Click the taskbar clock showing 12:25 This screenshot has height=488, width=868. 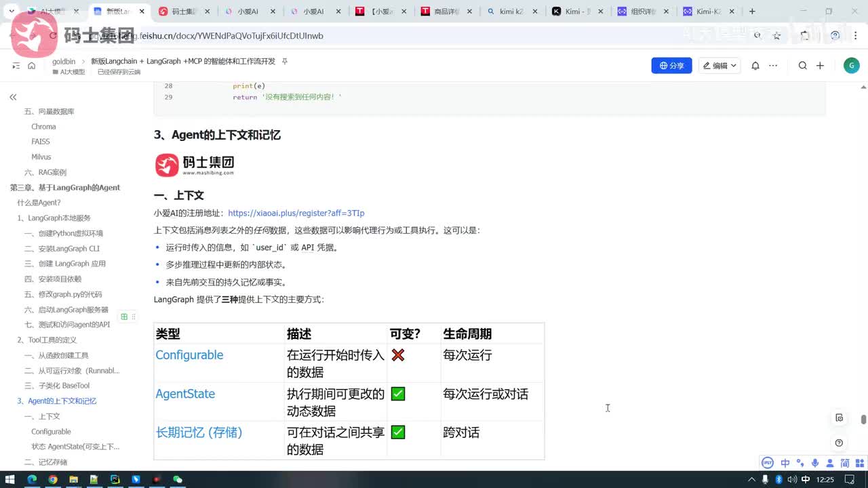coord(826,480)
